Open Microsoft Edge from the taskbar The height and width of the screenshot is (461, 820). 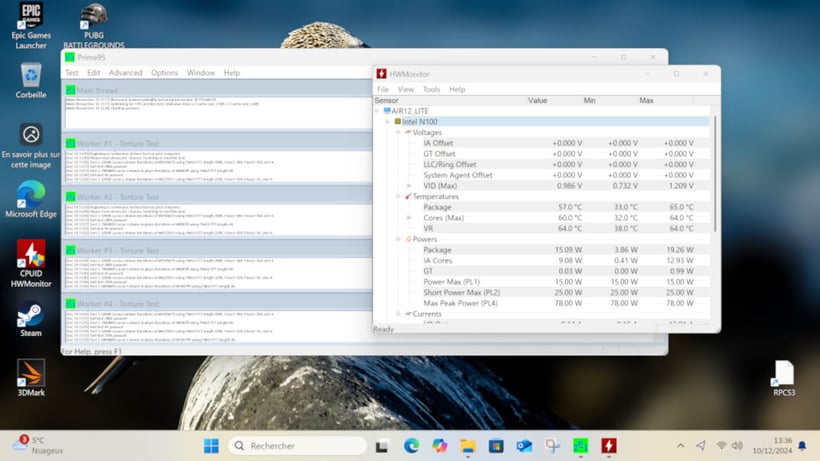411,445
